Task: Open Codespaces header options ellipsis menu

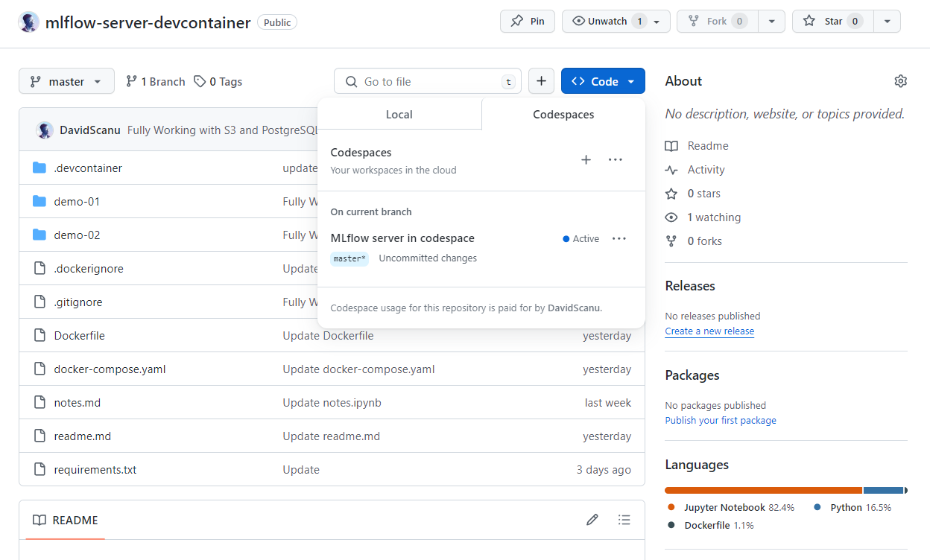Action: point(615,159)
